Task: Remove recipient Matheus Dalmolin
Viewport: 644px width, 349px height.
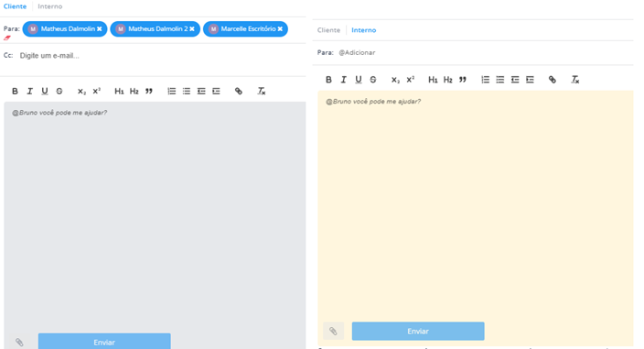Action: 100,28
